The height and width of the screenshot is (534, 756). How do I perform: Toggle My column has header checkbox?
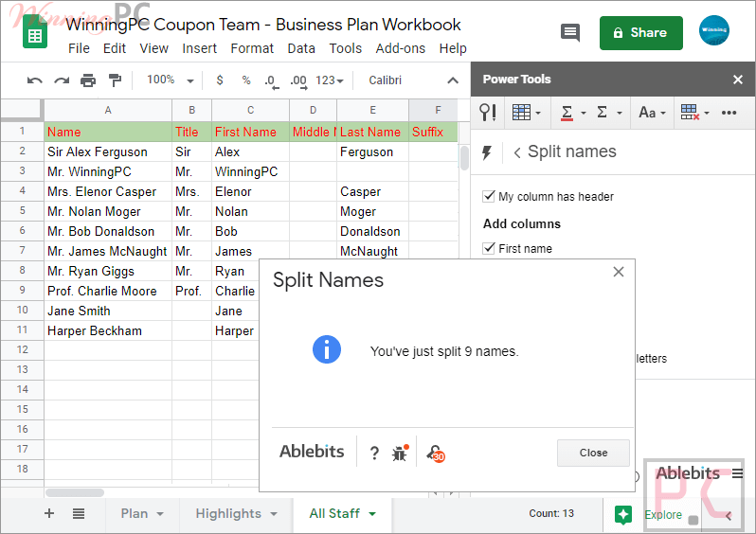click(x=489, y=196)
